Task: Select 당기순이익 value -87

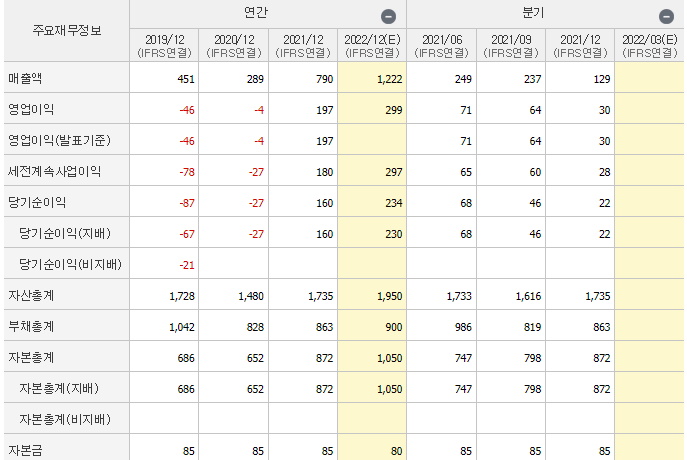Action: (x=187, y=203)
